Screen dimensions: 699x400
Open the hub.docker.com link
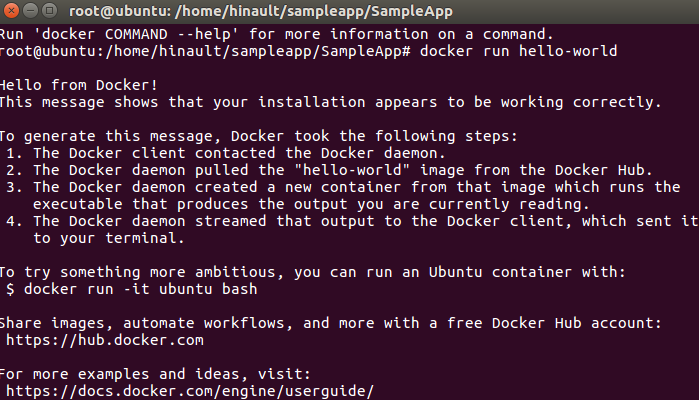105,340
